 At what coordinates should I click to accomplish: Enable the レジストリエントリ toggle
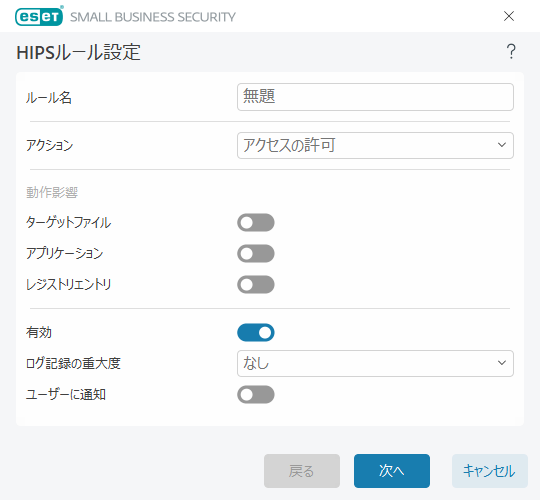coord(256,284)
